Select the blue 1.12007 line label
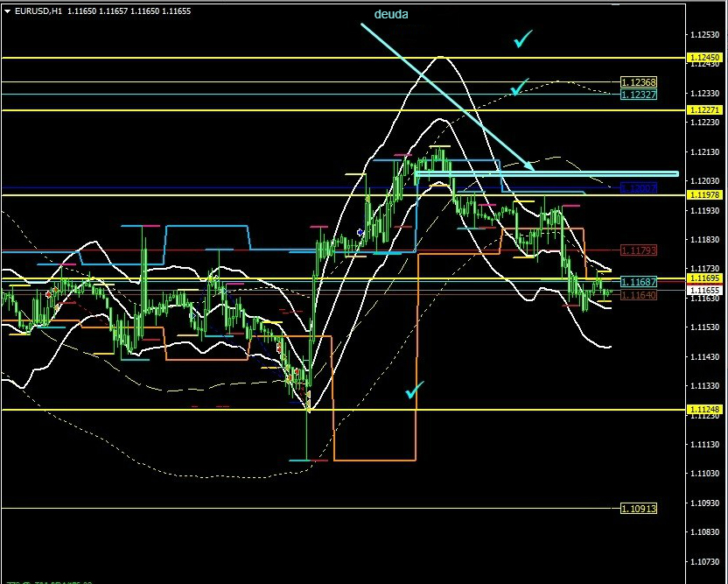This screenshot has width=728, height=584. [x=639, y=188]
